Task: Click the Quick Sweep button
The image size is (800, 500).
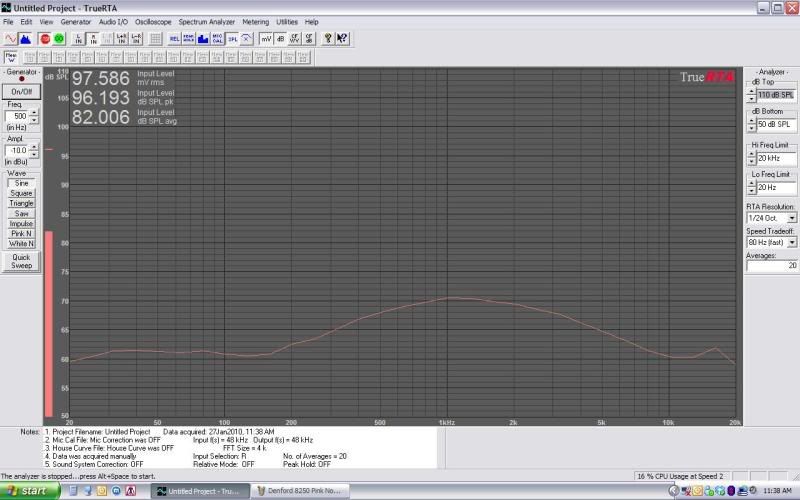Action: tap(21, 261)
